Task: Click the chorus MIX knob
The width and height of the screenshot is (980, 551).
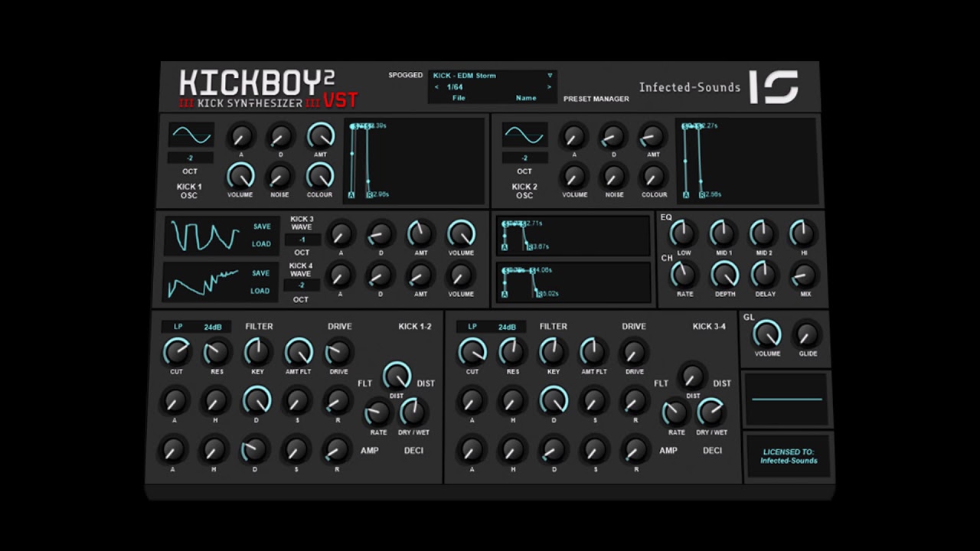Action: tap(805, 274)
